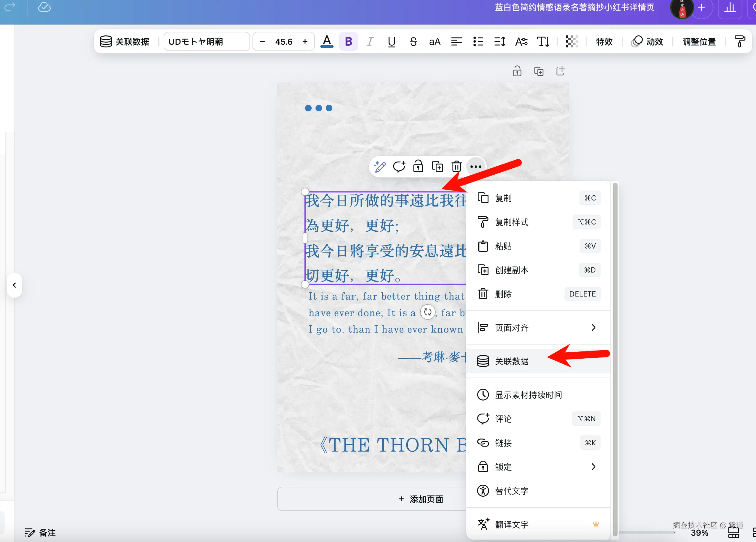756x542 pixels.
Task: Choose 创建副本 from context menu
Action: click(x=511, y=270)
